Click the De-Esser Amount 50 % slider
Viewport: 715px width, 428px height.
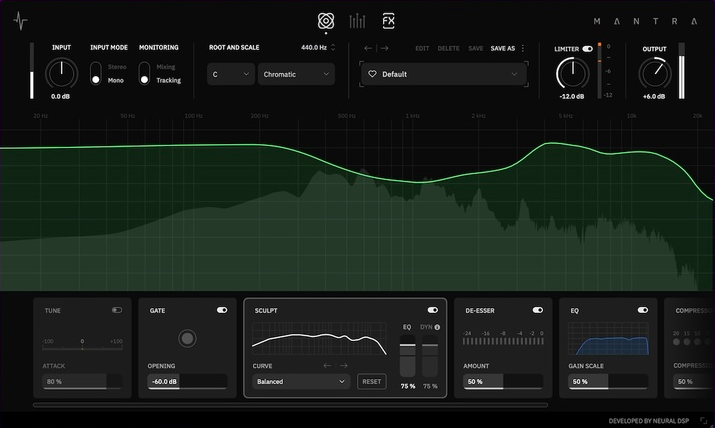503,382
